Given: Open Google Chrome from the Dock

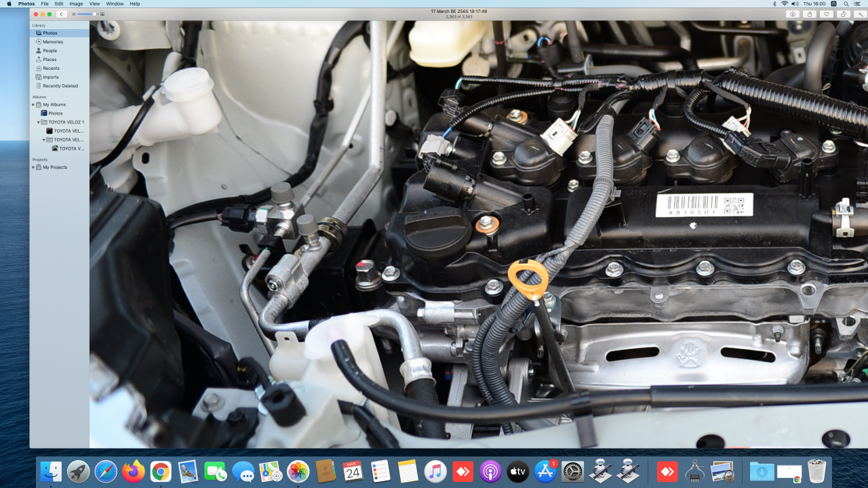Looking at the screenshot, I should (161, 471).
